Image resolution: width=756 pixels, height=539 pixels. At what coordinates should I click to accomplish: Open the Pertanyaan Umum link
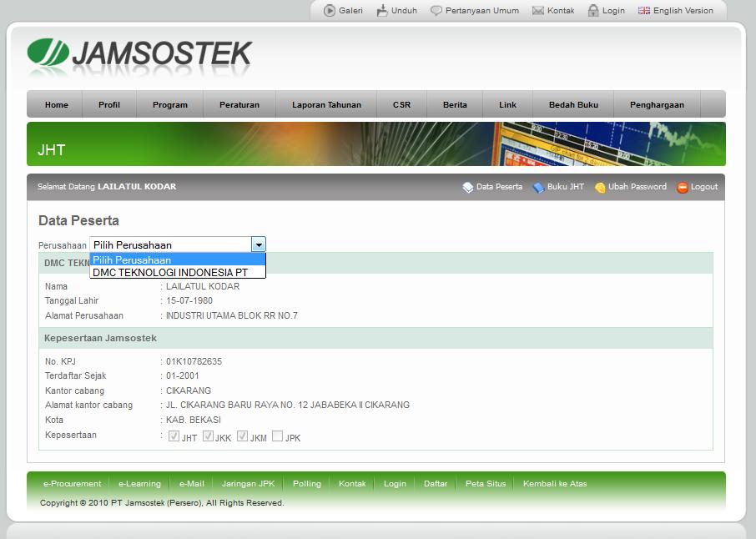coord(482,11)
